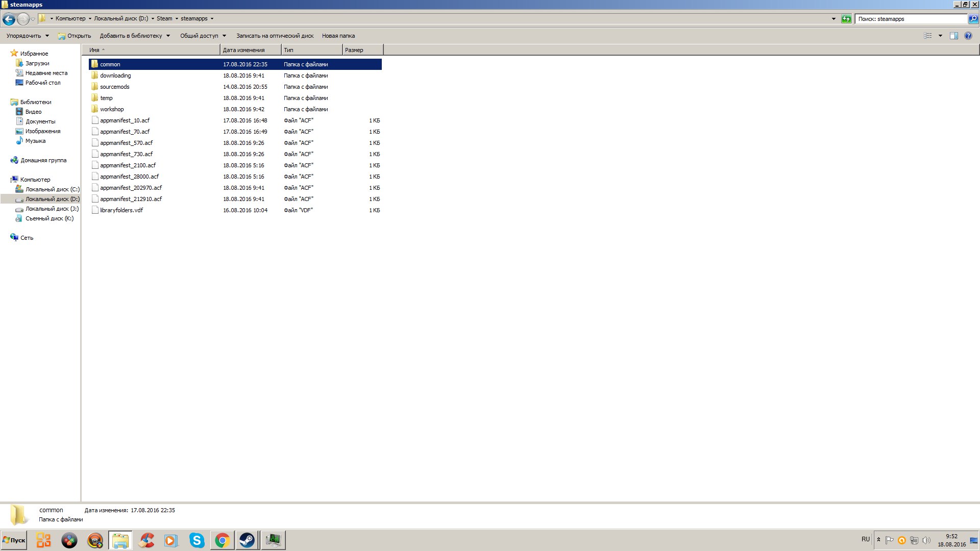Screen dimensions: 980x551
Task: Switch to Steam on the taskbar
Action: point(248,540)
